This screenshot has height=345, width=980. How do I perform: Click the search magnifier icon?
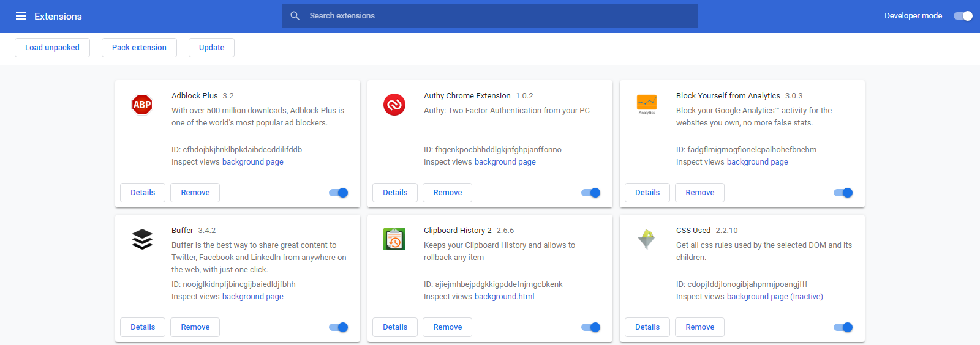pos(295,16)
